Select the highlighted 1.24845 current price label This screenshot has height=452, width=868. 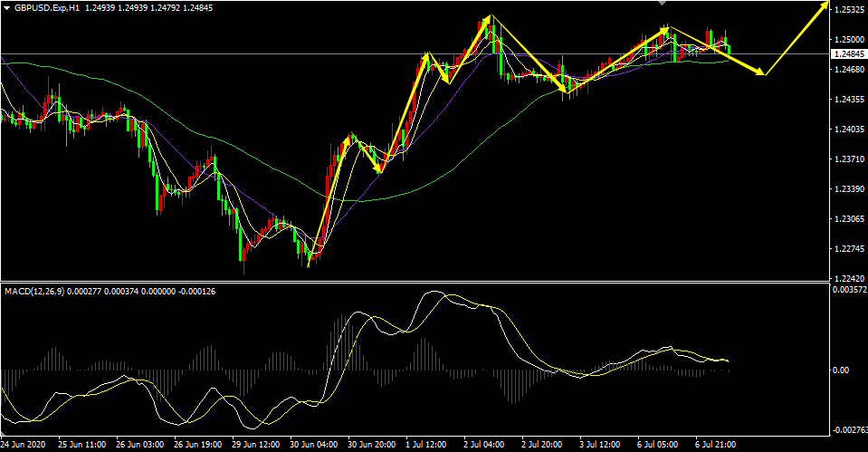point(849,53)
